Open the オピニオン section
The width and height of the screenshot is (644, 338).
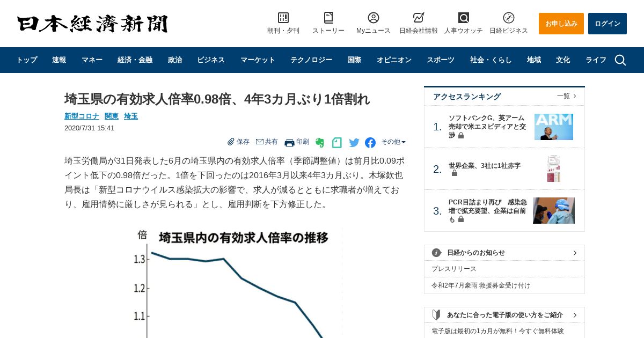coord(394,60)
